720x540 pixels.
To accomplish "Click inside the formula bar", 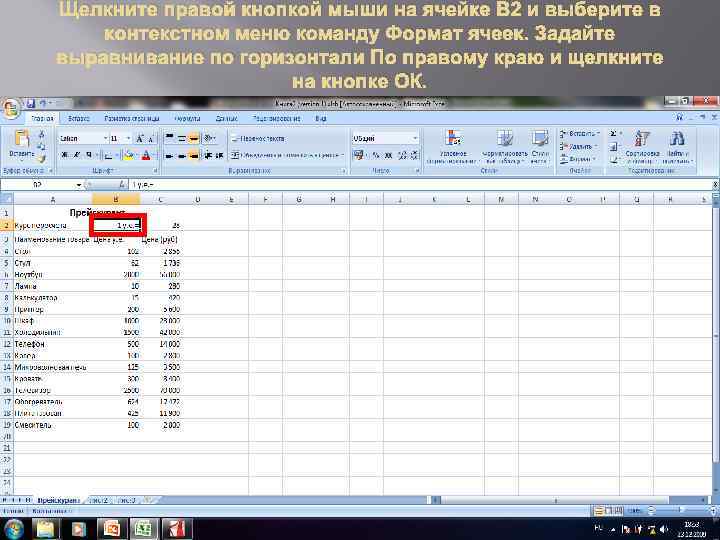I will pyautogui.click(x=420, y=185).
